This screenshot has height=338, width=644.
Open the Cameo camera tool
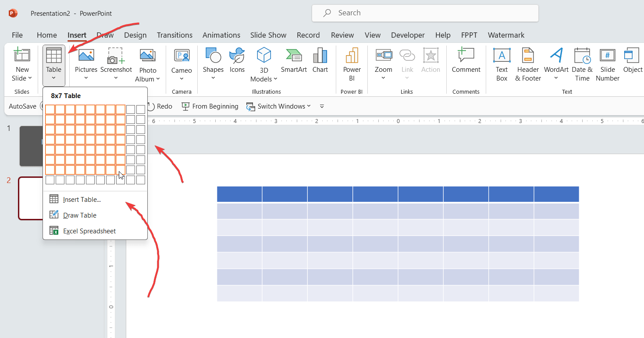[181, 61]
